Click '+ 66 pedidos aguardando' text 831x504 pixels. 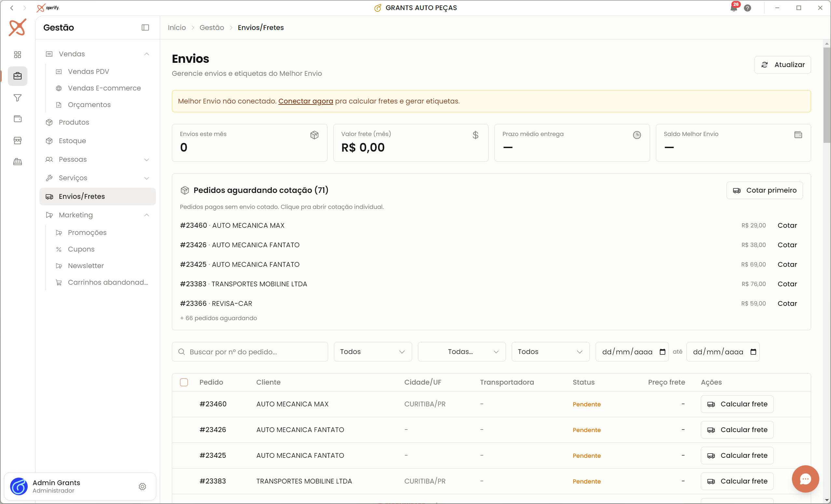point(218,318)
